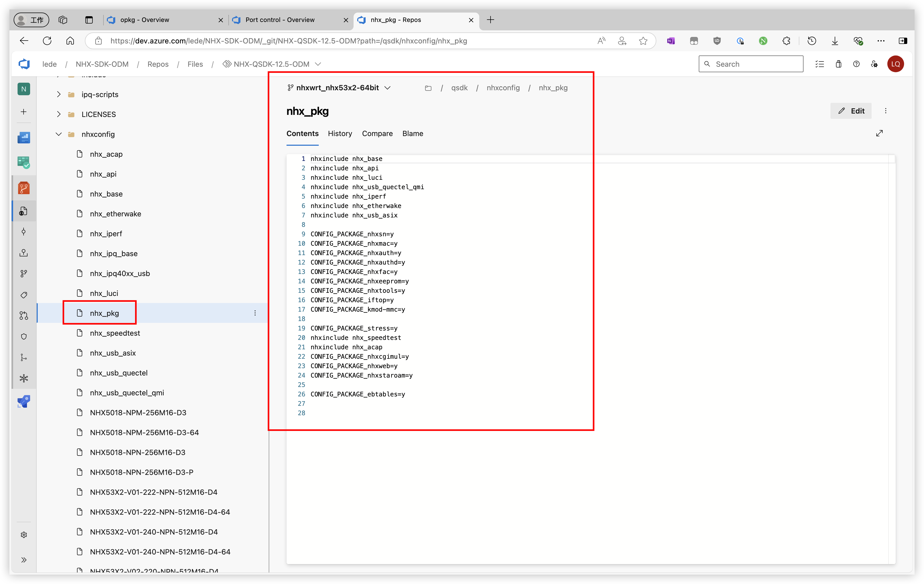Open more actions menu next to Edit

click(x=885, y=111)
